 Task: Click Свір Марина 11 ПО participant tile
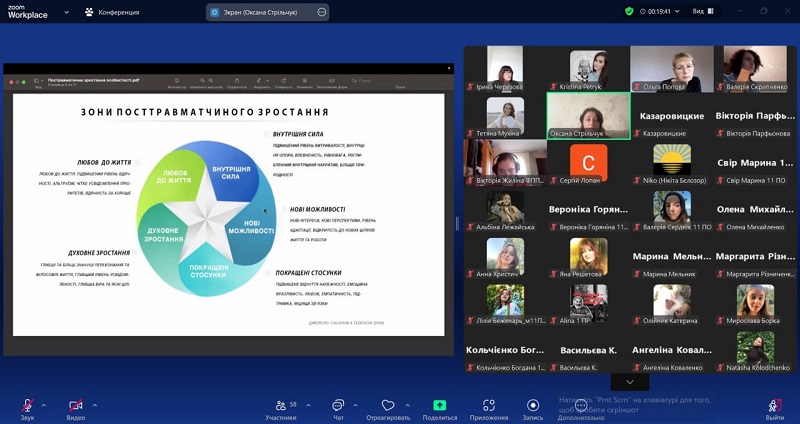coord(755,163)
